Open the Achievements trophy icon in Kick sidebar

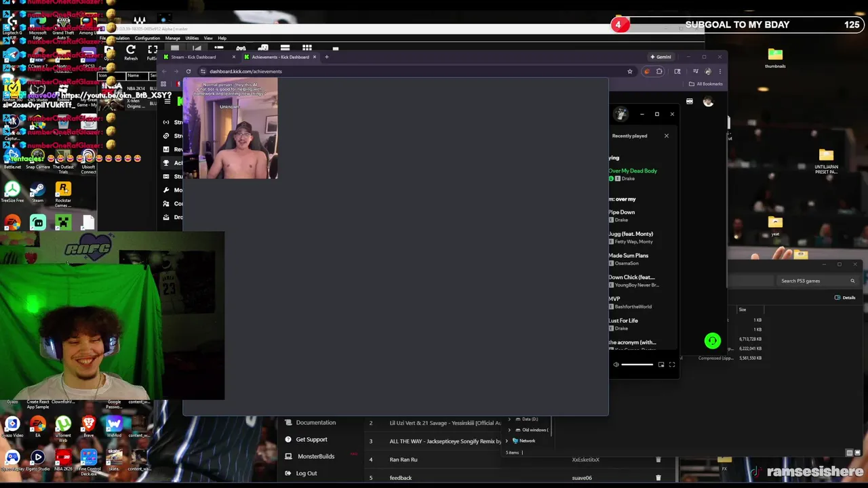[x=166, y=163]
